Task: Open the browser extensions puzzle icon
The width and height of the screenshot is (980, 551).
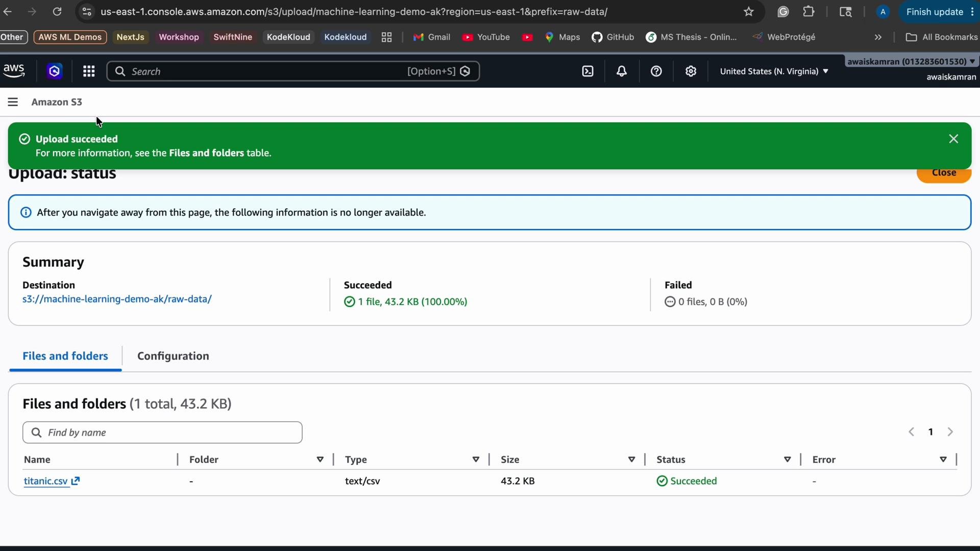Action: 808,11
